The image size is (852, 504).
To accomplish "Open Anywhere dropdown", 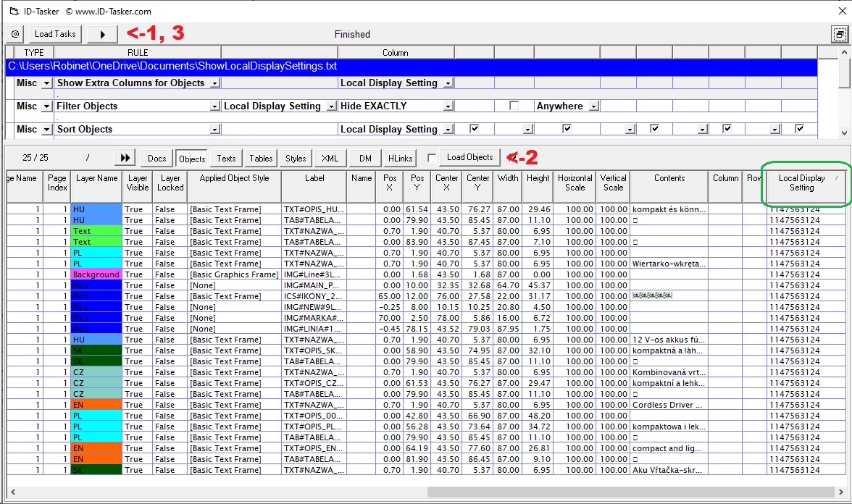I will pos(594,106).
